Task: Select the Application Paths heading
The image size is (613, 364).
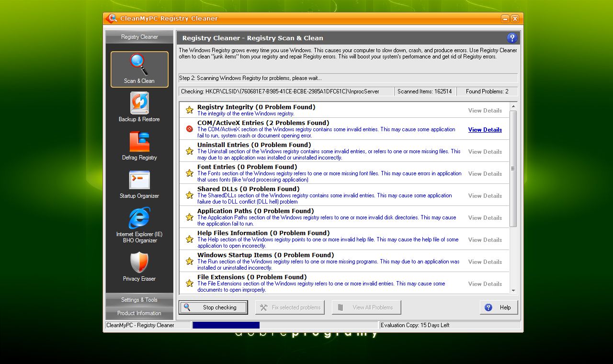Action: click(256, 211)
